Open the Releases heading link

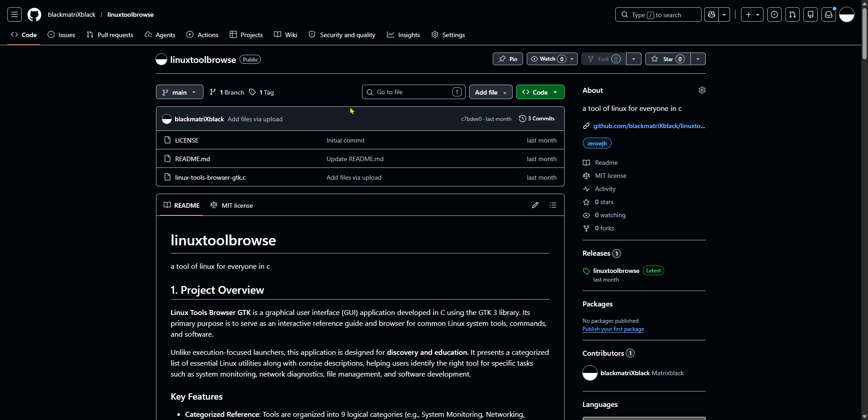pos(602,253)
